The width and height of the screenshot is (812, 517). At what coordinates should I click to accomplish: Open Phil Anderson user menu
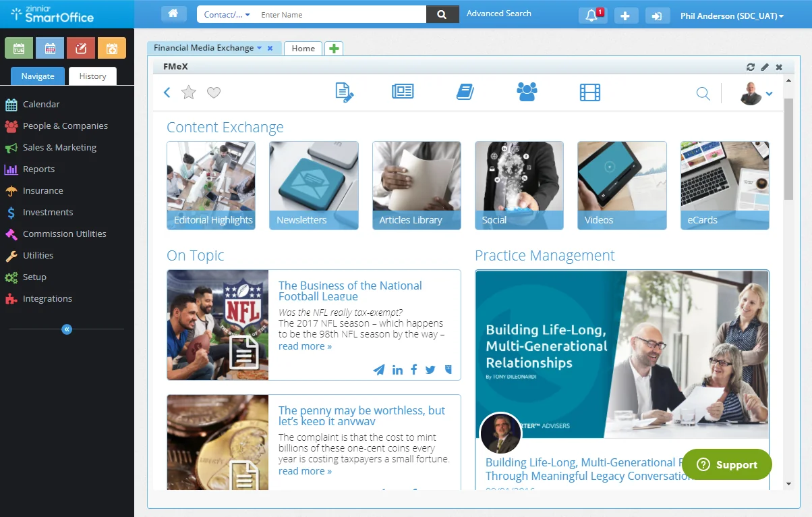732,16
